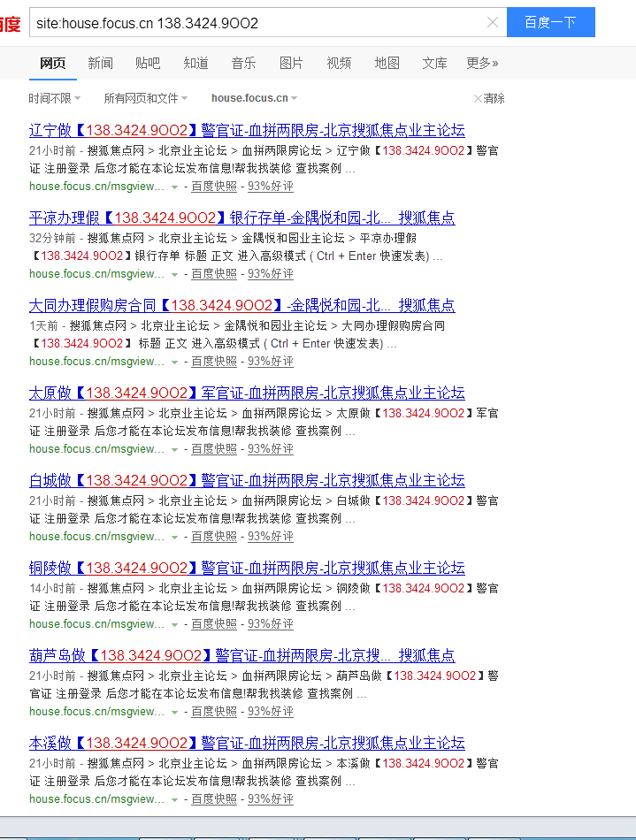Expand the URL arrow under 平凉办理假 result
Viewport: 636px width, 840px height.
coord(174,275)
